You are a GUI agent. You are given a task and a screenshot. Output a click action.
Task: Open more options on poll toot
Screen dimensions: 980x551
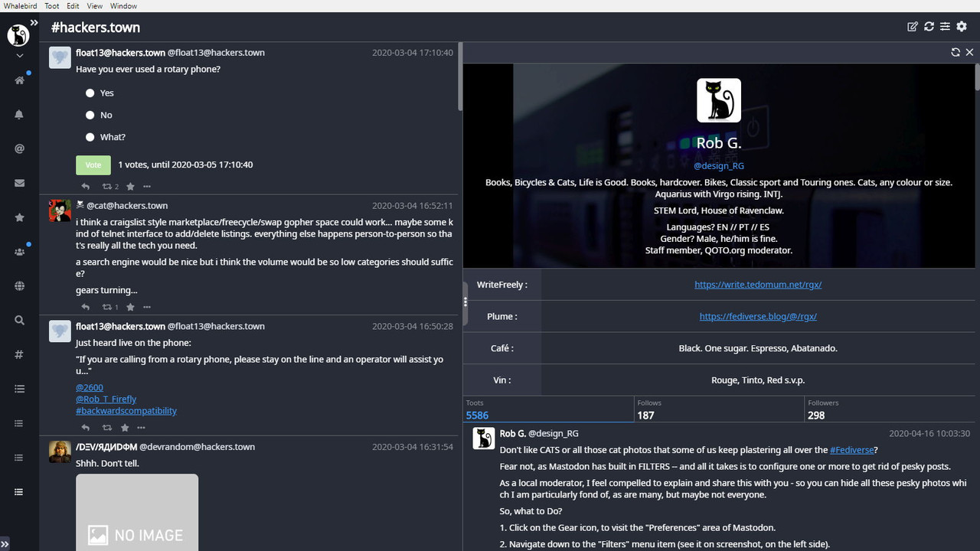[x=147, y=187]
